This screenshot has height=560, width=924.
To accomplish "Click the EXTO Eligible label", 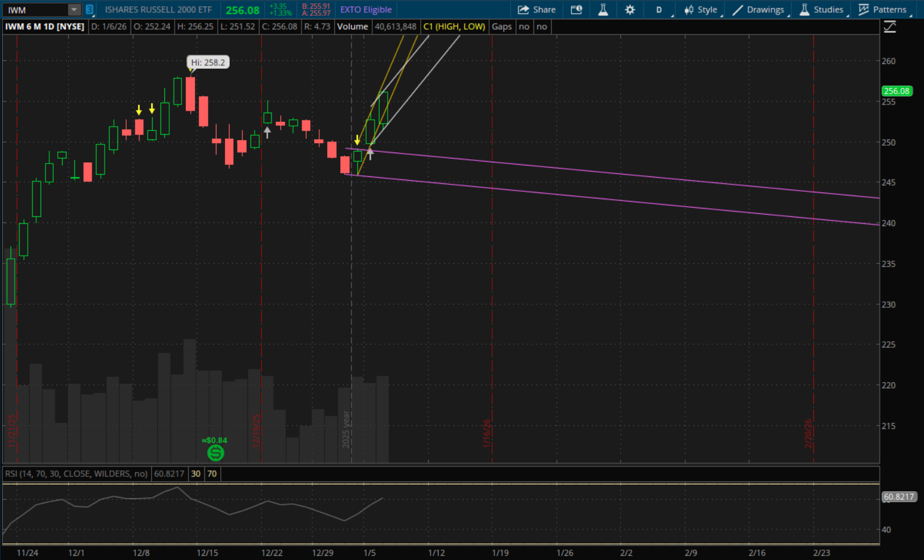I will pyautogui.click(x=366, y=10).
